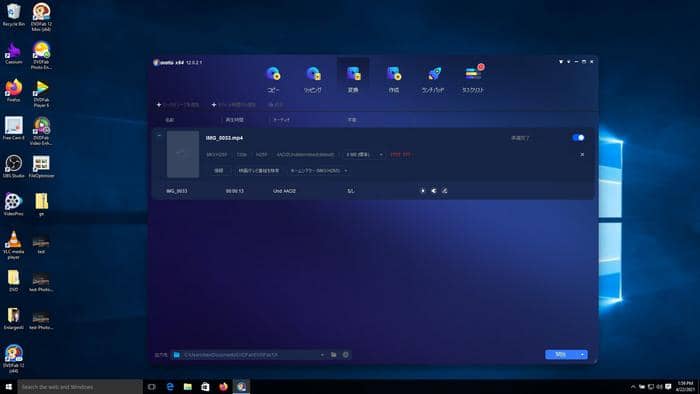700x394 pixels.
Task: Toggle the IMG_0033.mp4 enable switch
Action: tap(578, 137)
